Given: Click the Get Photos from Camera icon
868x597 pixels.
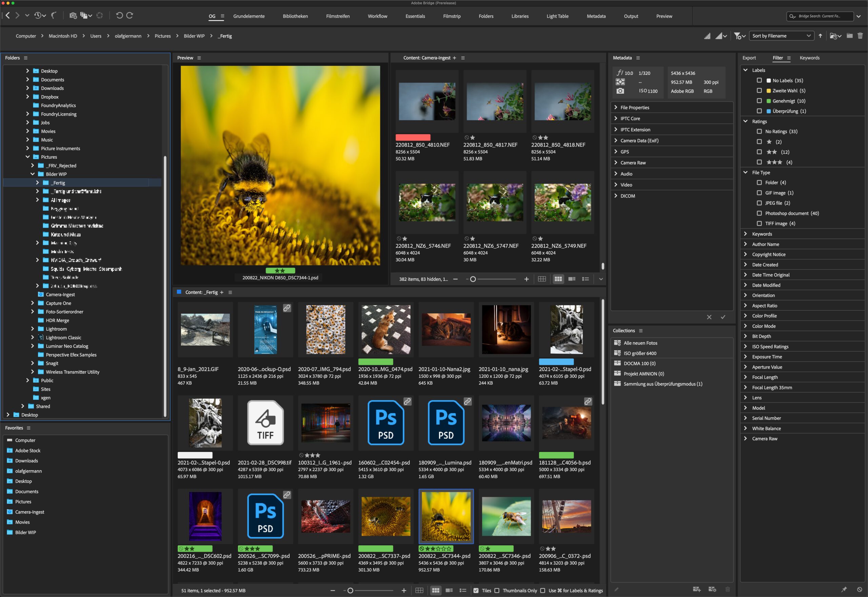Looking at the screenshot, I should 73,15.
